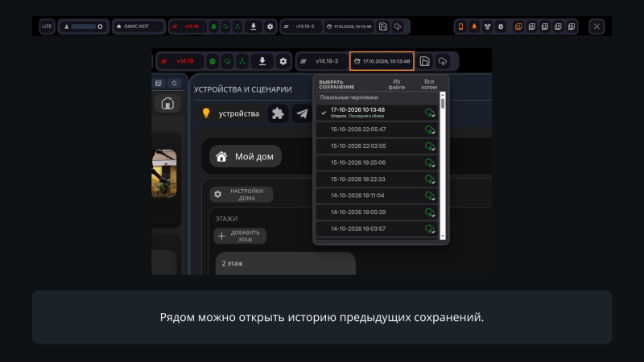Switch to layer 1 stacked icon

[518, 27]
